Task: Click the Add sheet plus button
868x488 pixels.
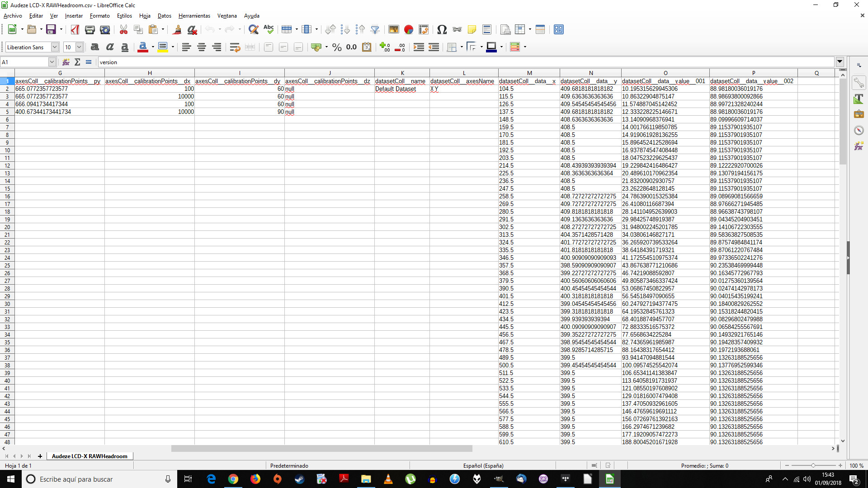Action: tap(40, 456)
